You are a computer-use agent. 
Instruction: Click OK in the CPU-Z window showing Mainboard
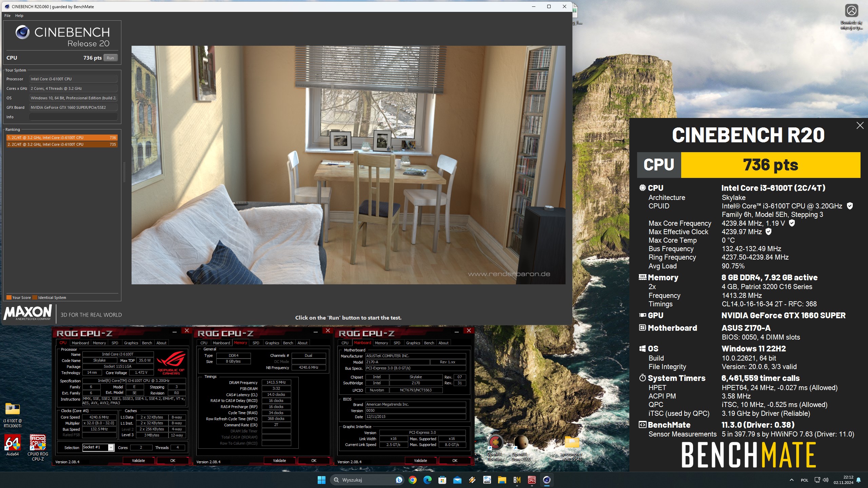tap(455, 461)
